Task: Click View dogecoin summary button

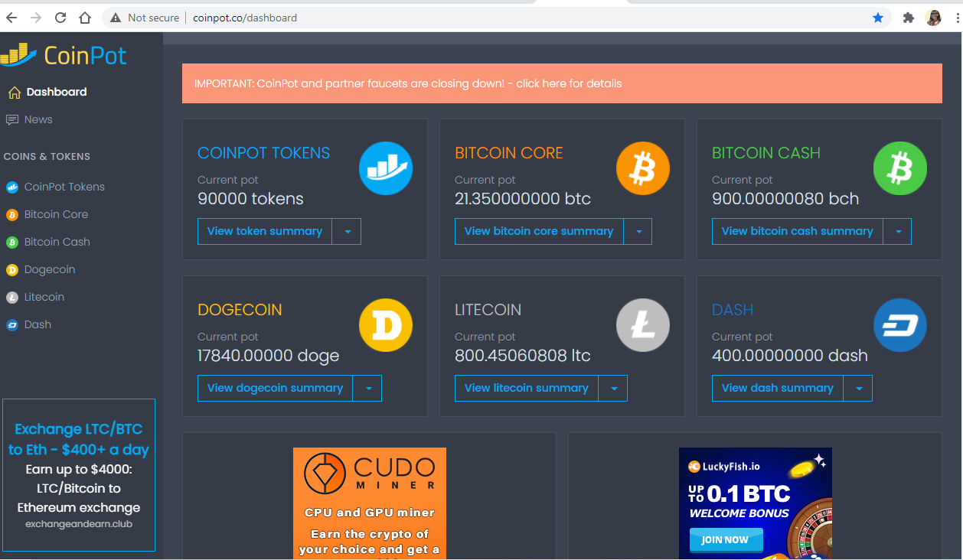Action: 275,389
